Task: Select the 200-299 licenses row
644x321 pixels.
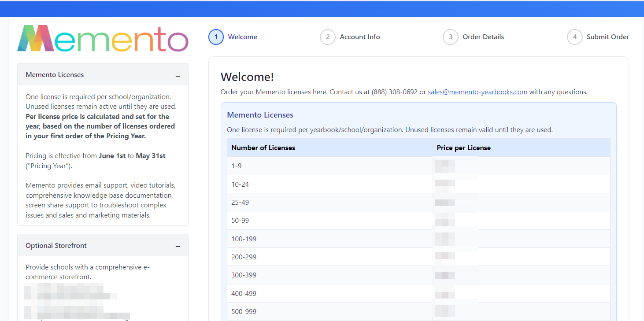Action: pos(418,257)
